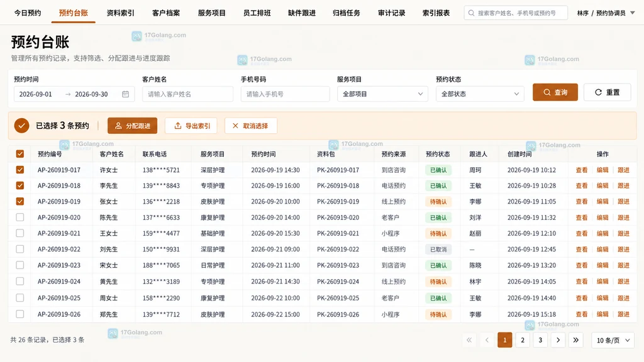Click 待确认 status tag in row AP-260919-019
This screenshot has height=362, width=644.
[x=438, y=202]
